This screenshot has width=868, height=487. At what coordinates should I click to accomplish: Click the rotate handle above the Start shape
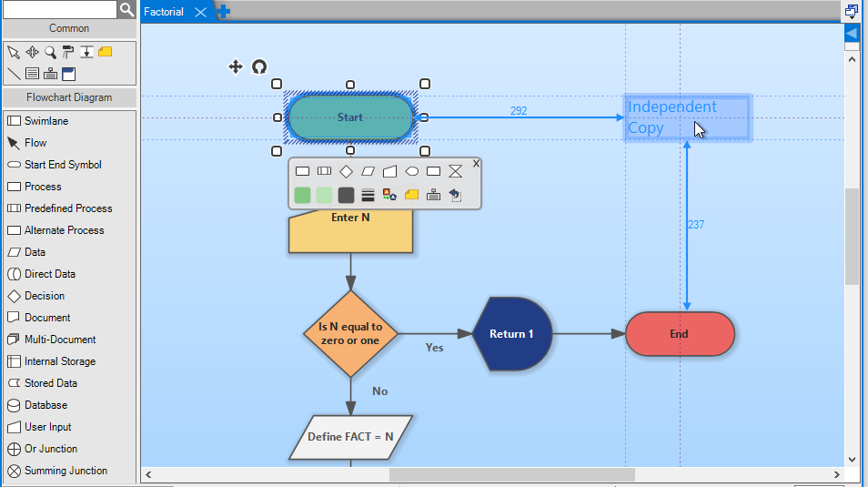pyautogui.click(x=259, y=67)
